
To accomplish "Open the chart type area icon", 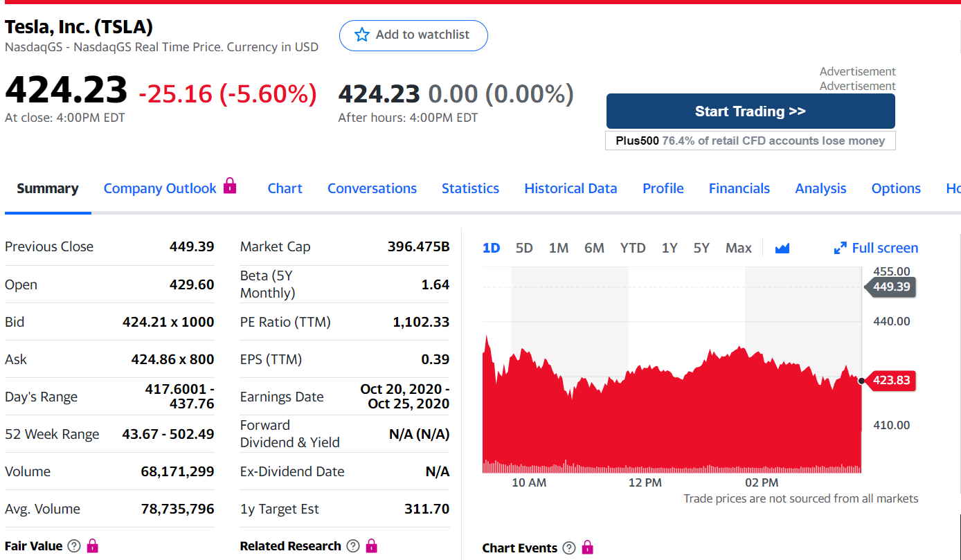I will pyautogui.click(x=782, y=248).
